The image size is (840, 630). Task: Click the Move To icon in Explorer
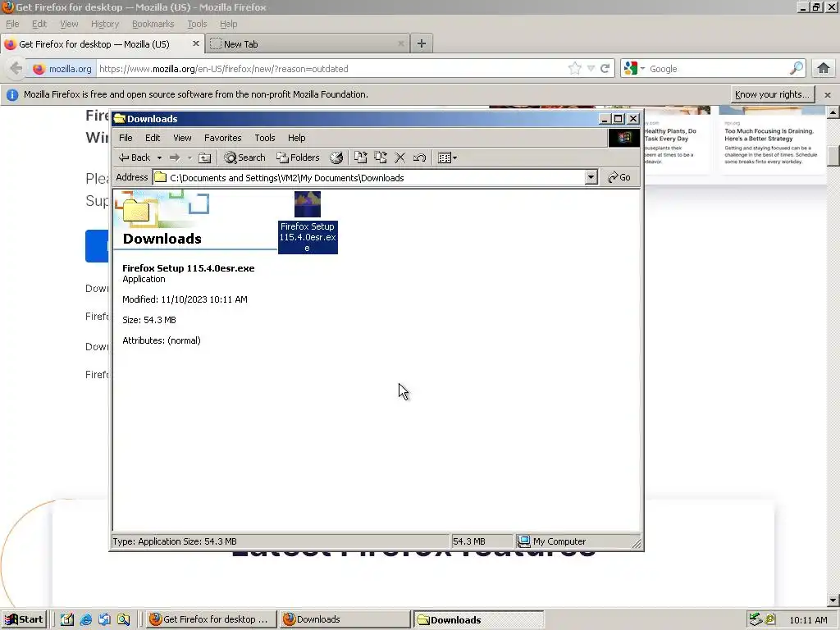pyautogui.click(x=361, y=157)
